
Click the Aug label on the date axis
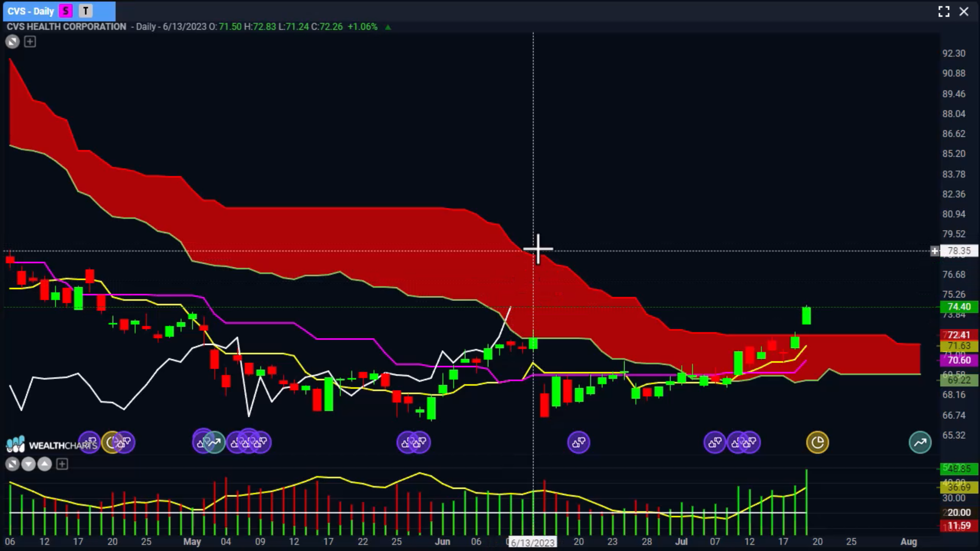(x=909, y=542)
